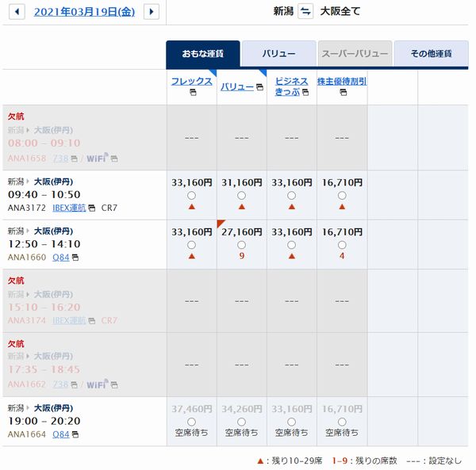The height and width of the screenshot is (470, 476).
Task: Select フレックス 33,160円 for ANA1660
Action: point(191,245)
